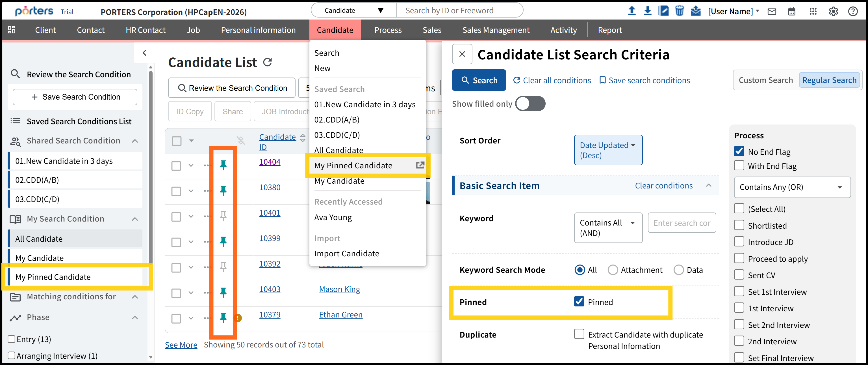
Task: Open the apps grid icon in header
Action: 813,12
